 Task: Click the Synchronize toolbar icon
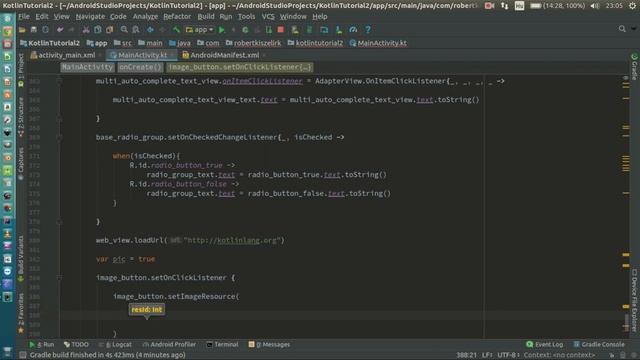(45, 30)
